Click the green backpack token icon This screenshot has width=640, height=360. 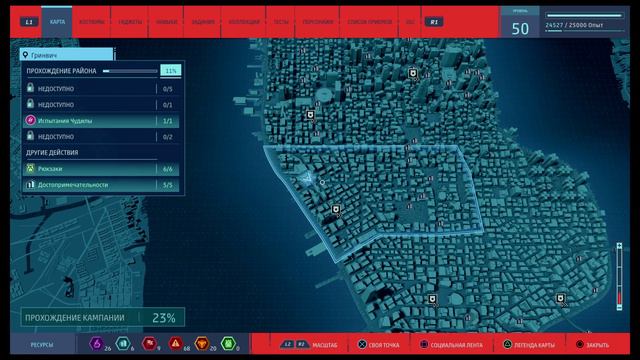click(229, 344)
